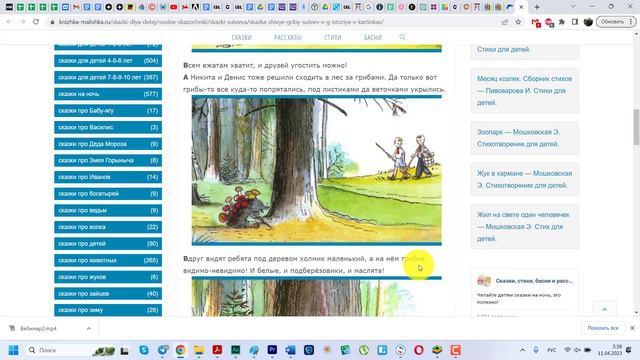Viewport: 640px width, 360px height.
Task: Click the scroll-to-top arrow button
Action: [604, 309]
